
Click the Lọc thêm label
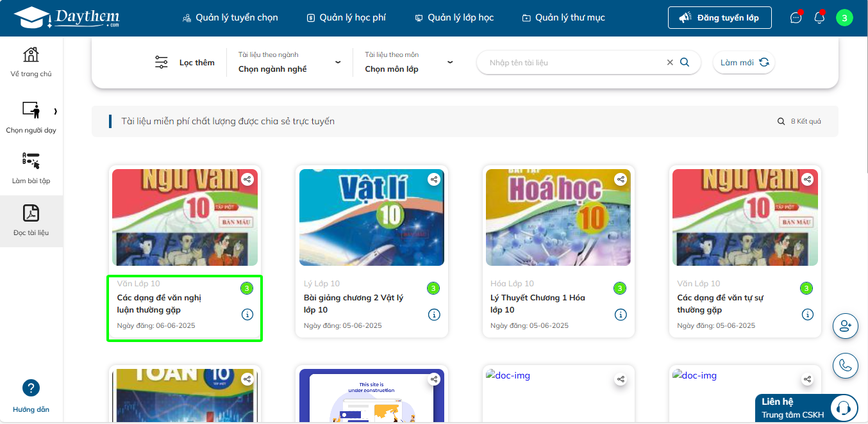[197, 63]
